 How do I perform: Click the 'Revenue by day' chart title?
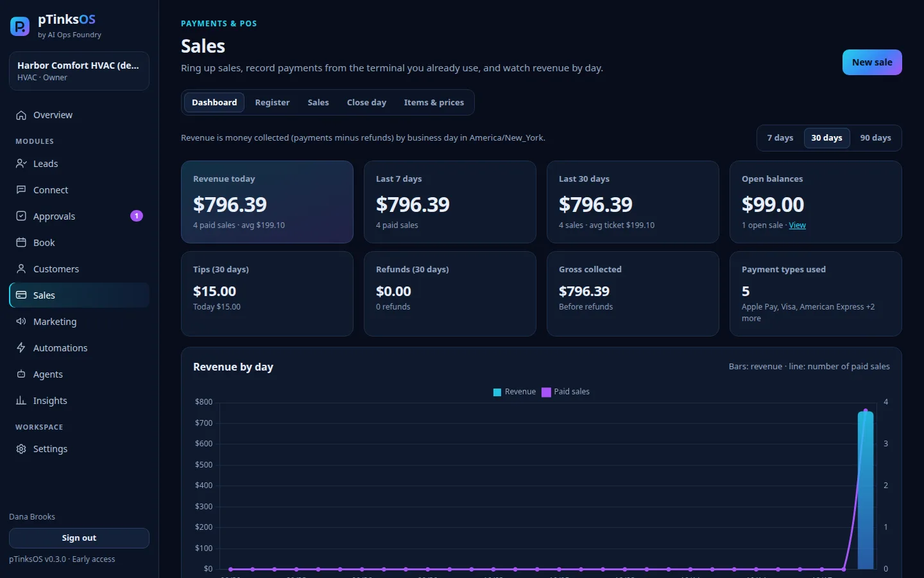coord(233,367)
